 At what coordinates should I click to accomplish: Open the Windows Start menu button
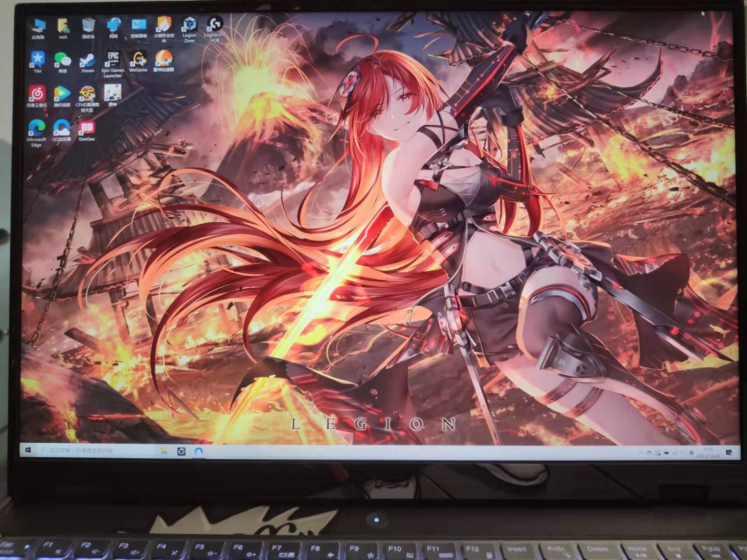[x=28, y=450]
